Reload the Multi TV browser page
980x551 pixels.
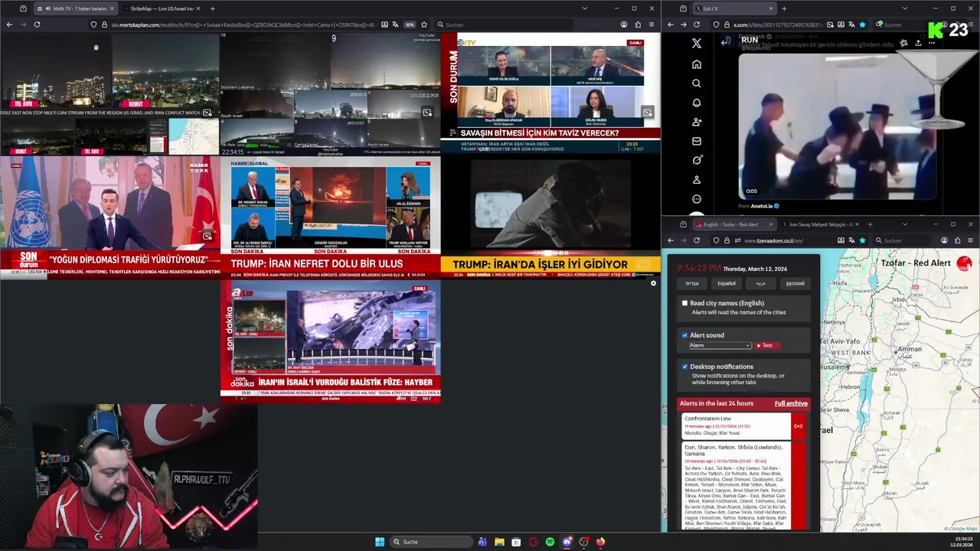(37, 24)
